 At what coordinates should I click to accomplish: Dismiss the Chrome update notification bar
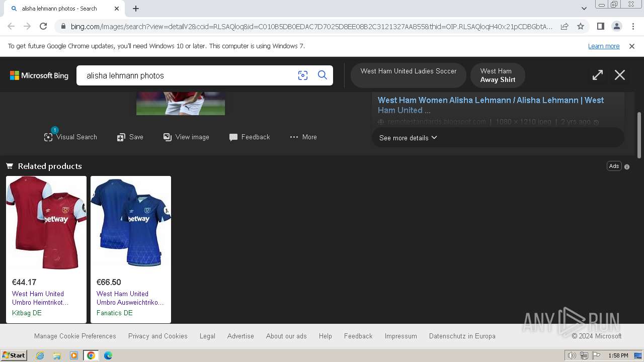pyautogui.click(x=632, y=46)
